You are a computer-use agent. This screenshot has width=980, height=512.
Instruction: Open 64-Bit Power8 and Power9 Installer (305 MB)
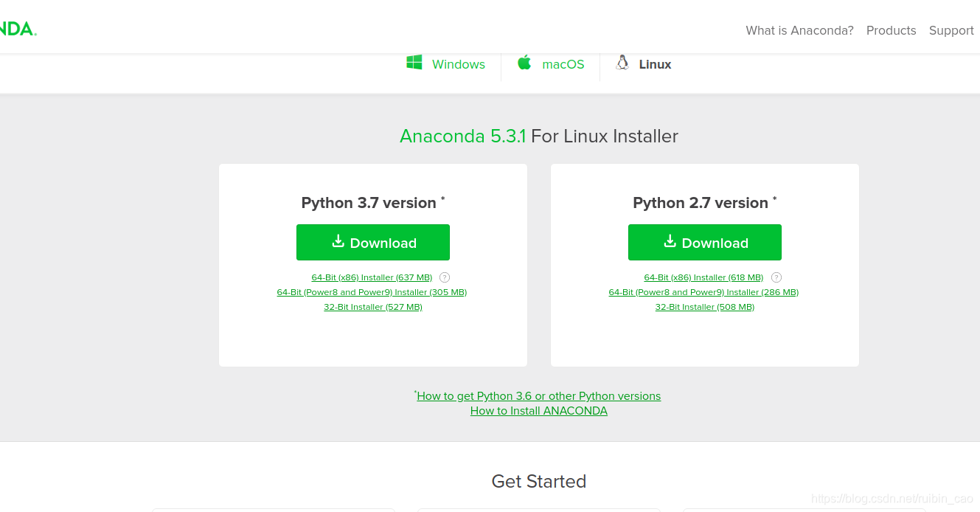[x=372, y=292]
